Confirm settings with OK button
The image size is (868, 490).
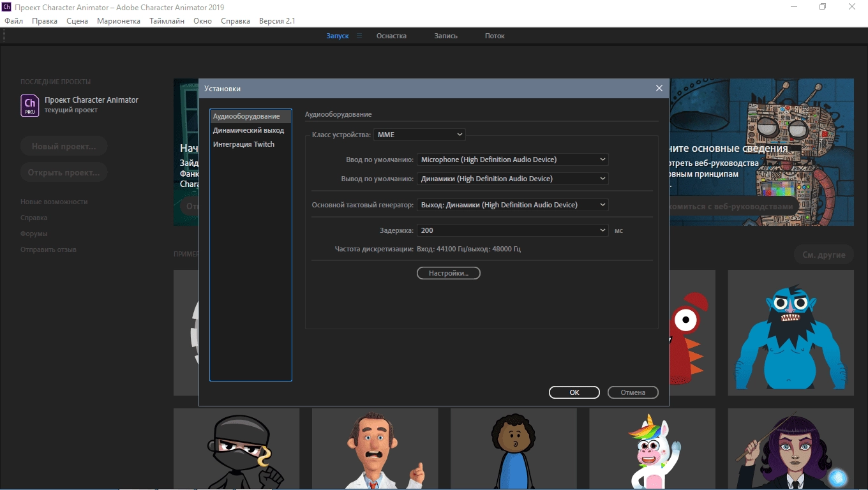574,392
